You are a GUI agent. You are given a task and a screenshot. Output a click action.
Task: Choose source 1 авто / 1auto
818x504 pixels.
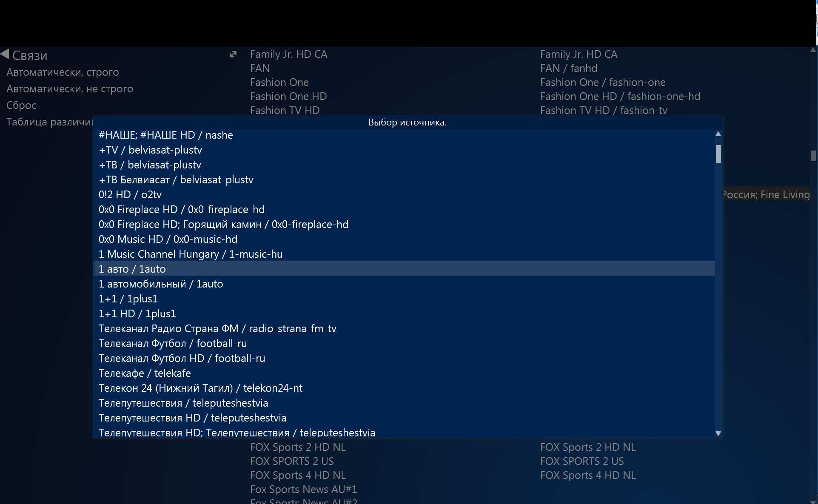tap(132, 269)
